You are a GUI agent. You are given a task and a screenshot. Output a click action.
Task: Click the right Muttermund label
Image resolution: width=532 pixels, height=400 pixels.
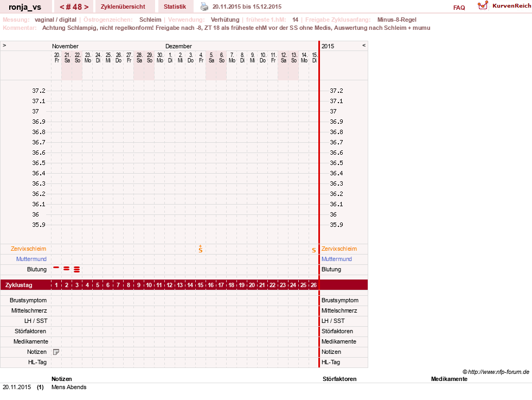point(337,259)
